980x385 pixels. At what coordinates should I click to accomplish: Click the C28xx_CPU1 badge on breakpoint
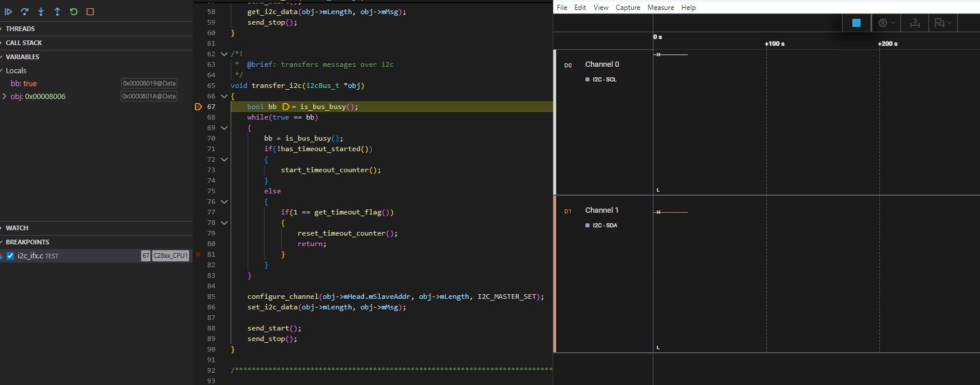pyautogui.click(x=170, y=256)
